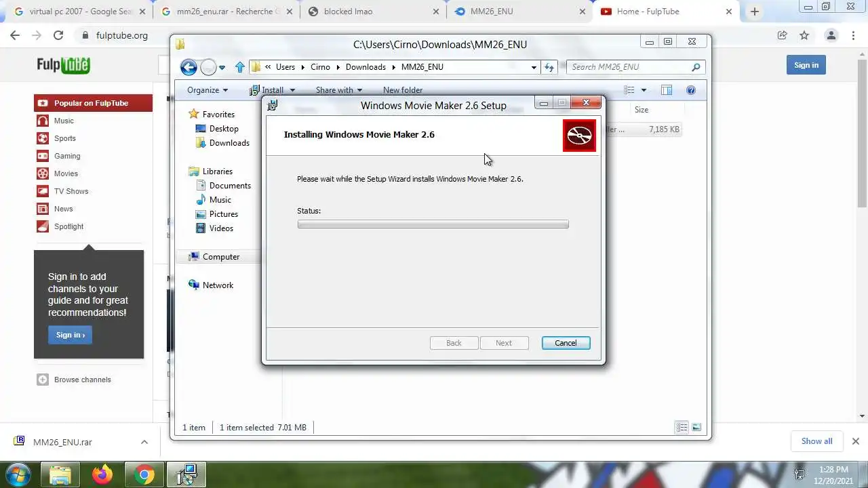Viewport: 868px width, 488px height.
Task: Click Downloads in the address breadcrumb
Action: tap(366, 67)
